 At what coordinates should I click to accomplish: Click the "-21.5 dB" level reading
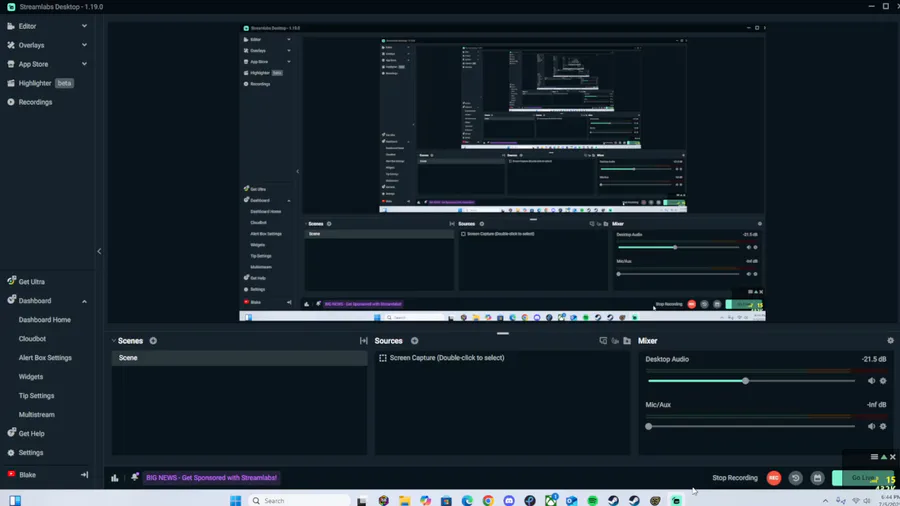click(x=874, y=359)
